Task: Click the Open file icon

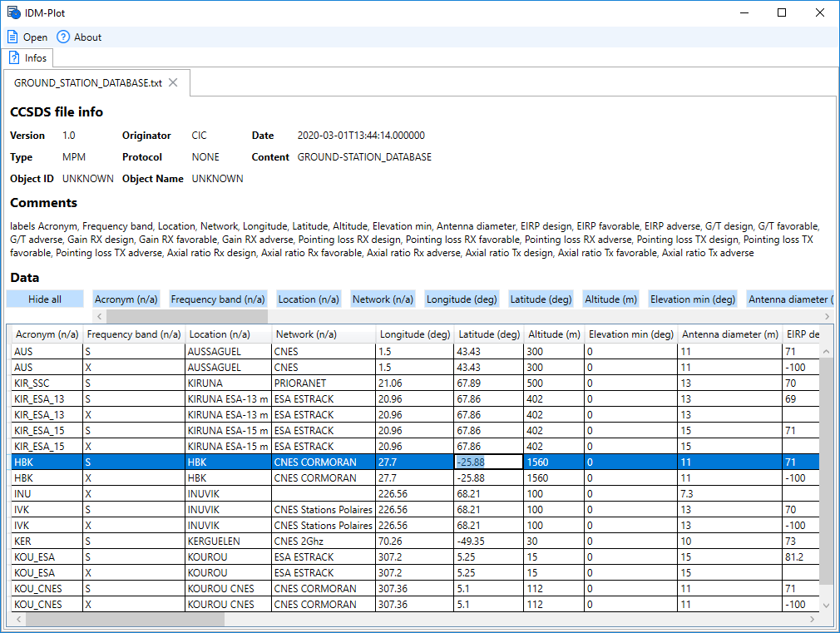Action: [11, 37]
